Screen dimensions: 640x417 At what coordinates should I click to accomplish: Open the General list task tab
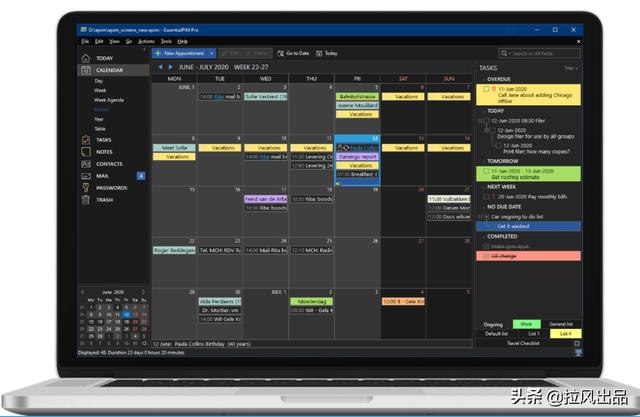(561, 324)
